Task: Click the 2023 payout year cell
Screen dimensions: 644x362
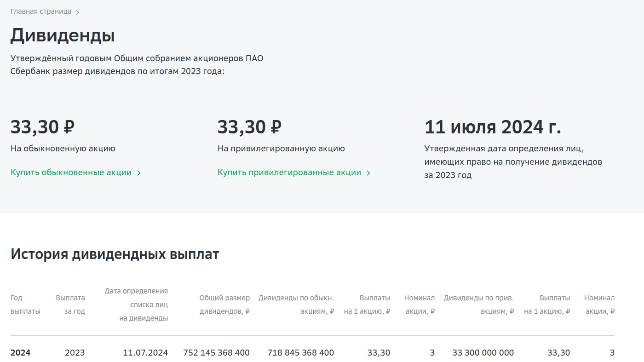Action: point(75,353)
